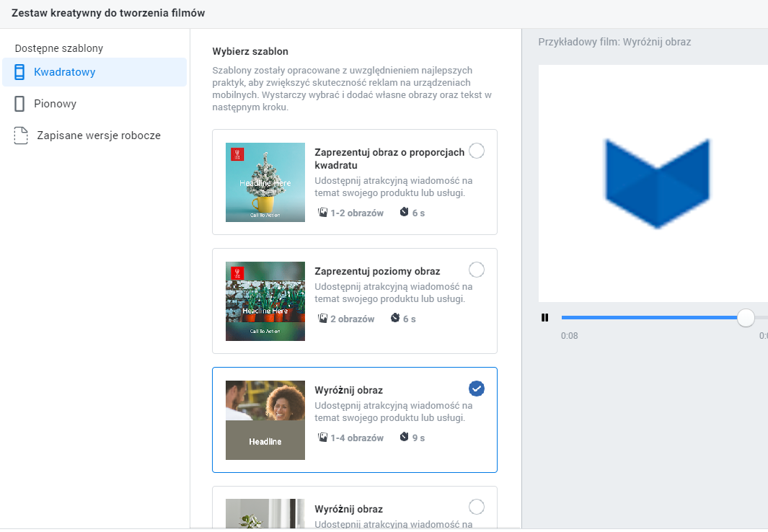
Task: Open the smiling woman Headline thumbnail
Action: pyautogui.click(x=265, y=420)
